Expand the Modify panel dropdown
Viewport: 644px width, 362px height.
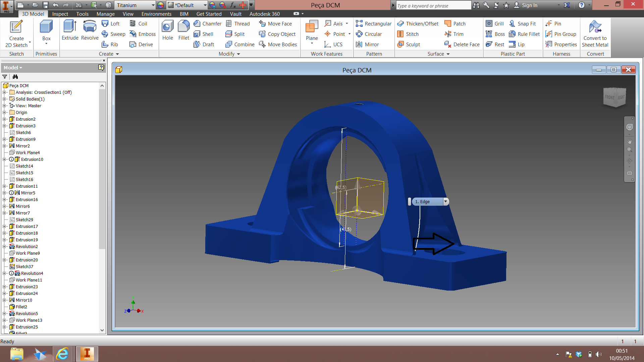click(x=238, y=54)
